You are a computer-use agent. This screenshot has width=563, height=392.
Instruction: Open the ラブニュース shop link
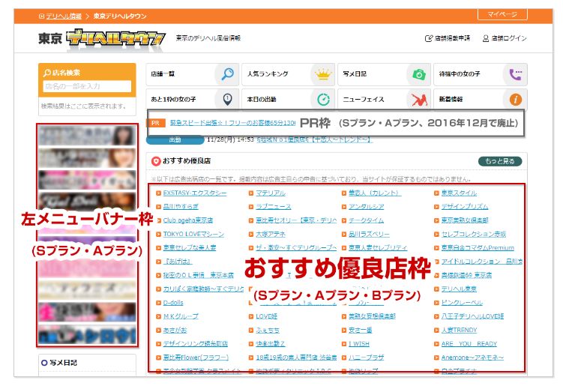point(273,207)
